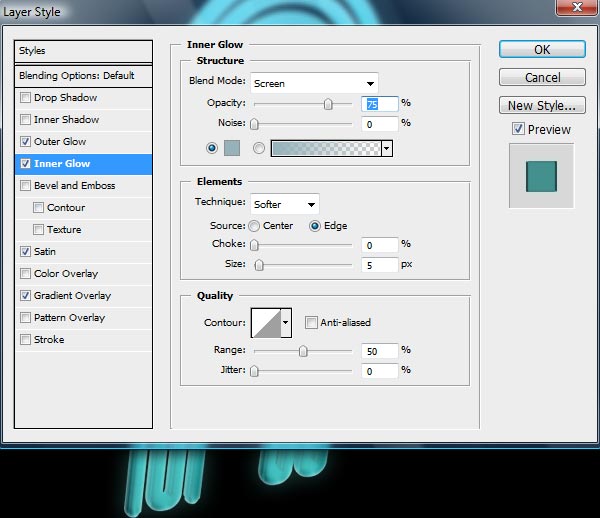The height and width of the screenshot is (518, 600).
Task: Click the Choke value field
Action: (x=380, y=245)
